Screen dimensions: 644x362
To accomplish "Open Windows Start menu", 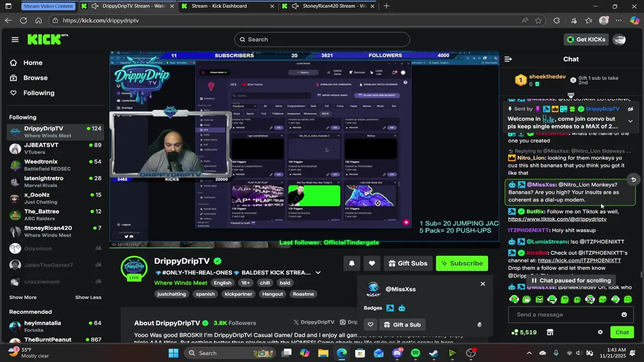I will click(x=173, y=353).
